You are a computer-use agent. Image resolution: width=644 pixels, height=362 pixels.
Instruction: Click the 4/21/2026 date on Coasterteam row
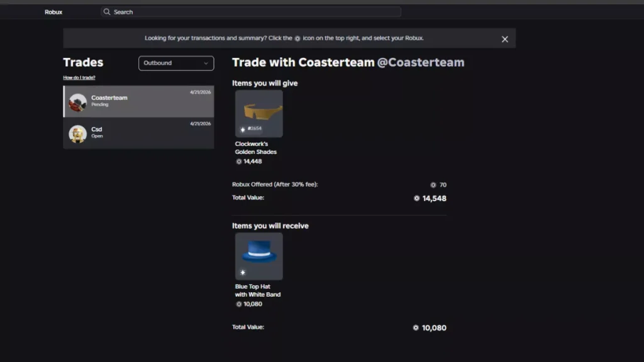(x=201, y=92)
